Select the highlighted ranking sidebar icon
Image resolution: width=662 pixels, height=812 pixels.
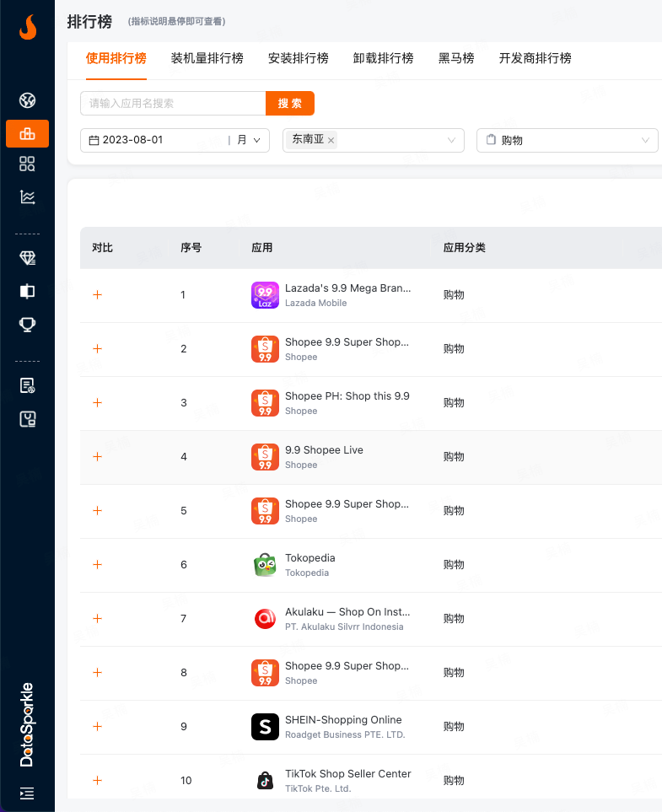pyautogui.click(x=28, y=133)
